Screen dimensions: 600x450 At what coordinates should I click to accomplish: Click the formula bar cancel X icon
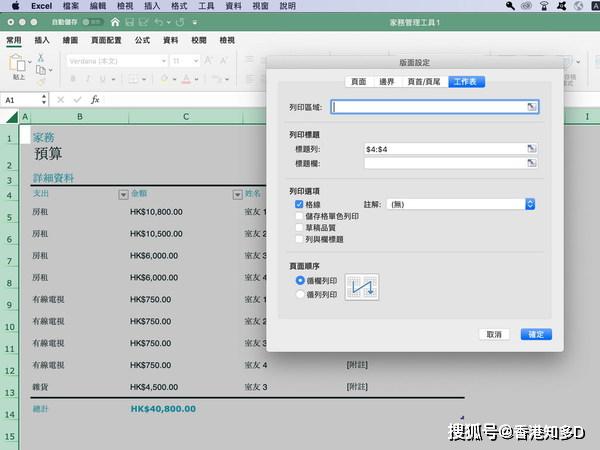coord(60,100)
